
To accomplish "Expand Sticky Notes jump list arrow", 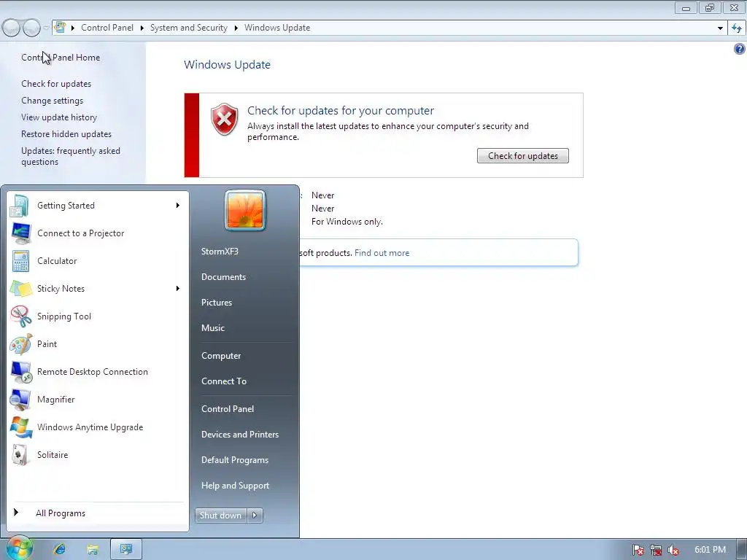I will point(178,289).
